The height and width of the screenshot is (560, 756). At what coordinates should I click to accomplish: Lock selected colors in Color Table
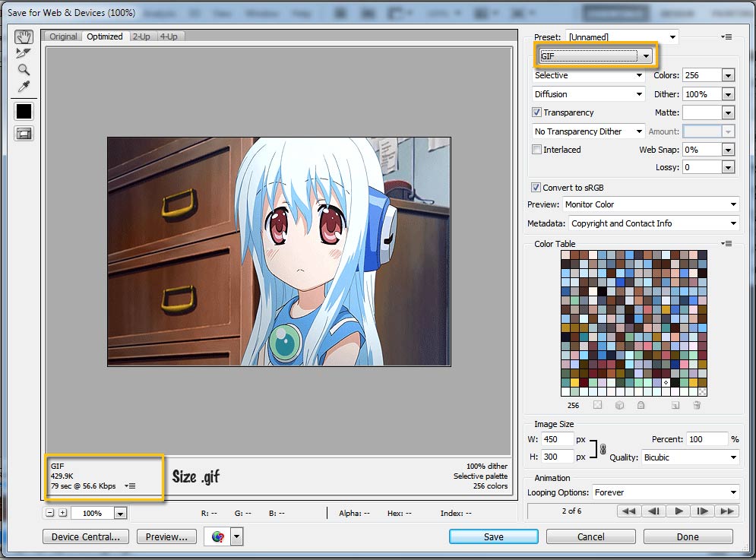click(641, 405)
